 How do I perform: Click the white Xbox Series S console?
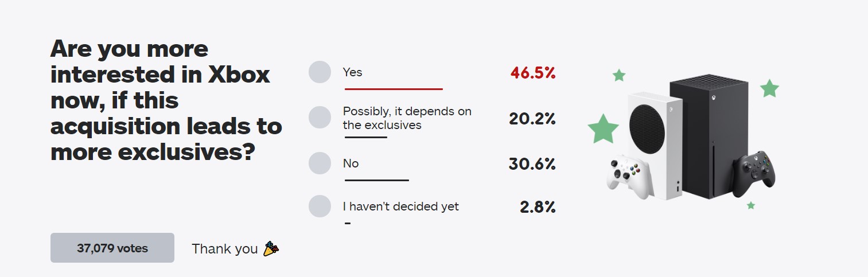tap(656, 145)
